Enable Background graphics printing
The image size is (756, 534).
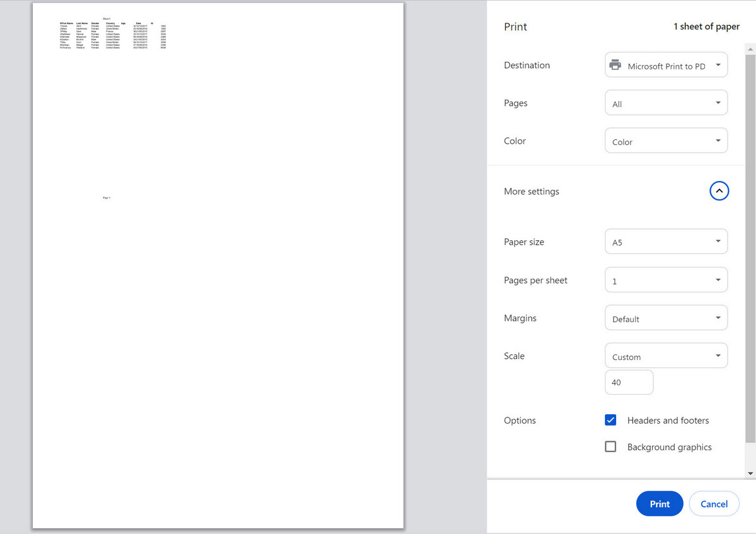[610, 446]
